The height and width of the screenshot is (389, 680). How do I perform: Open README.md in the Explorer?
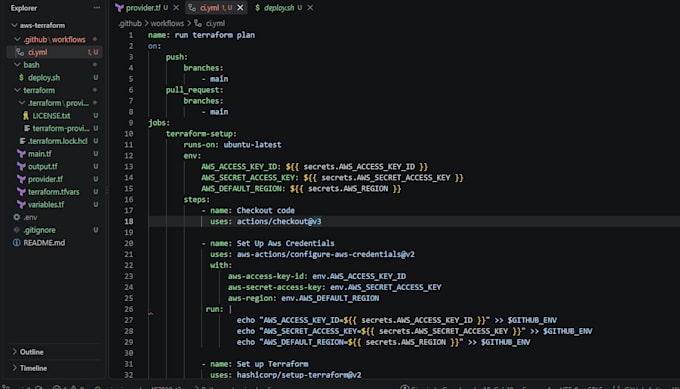point(44,243)
